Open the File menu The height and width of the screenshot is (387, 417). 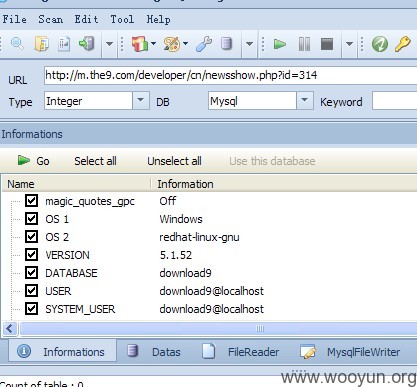[x=15, y=19]
